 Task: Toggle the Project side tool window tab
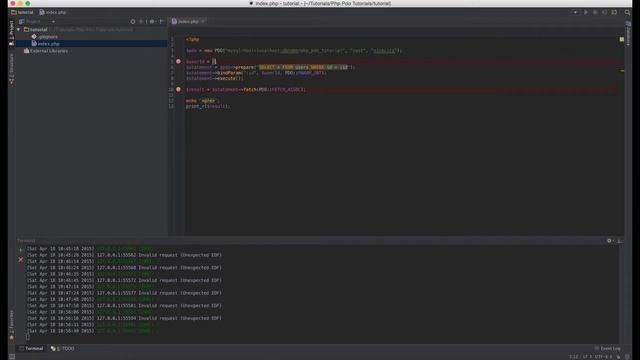(11, 33)
